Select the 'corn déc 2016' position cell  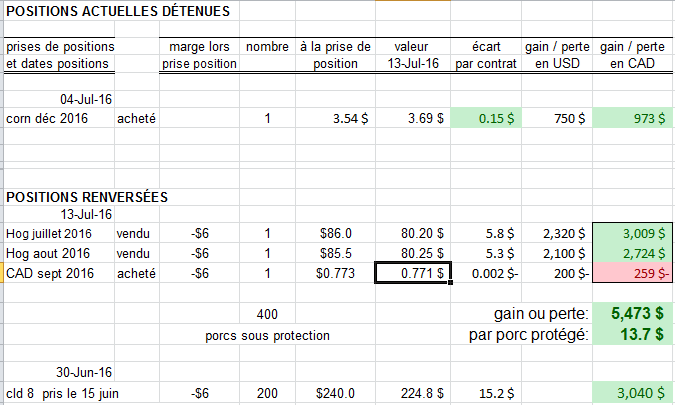click(x=48, y=119)
